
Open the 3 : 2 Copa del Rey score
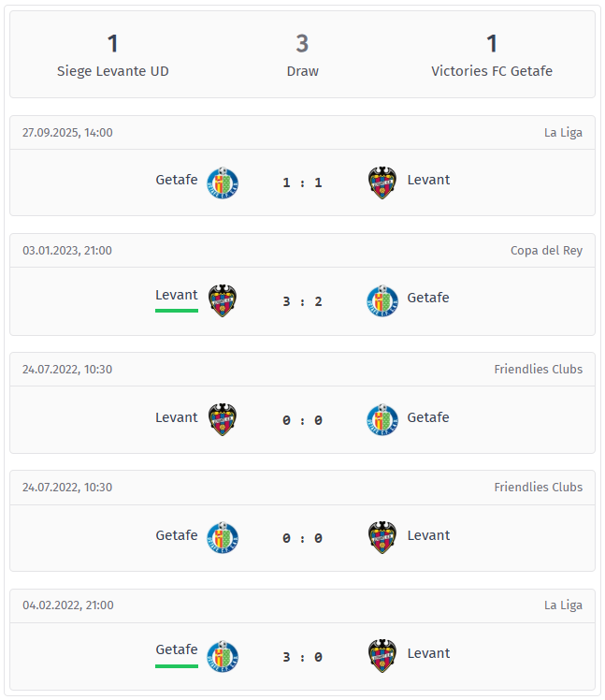pyautogui.click(x=302, y=301)
